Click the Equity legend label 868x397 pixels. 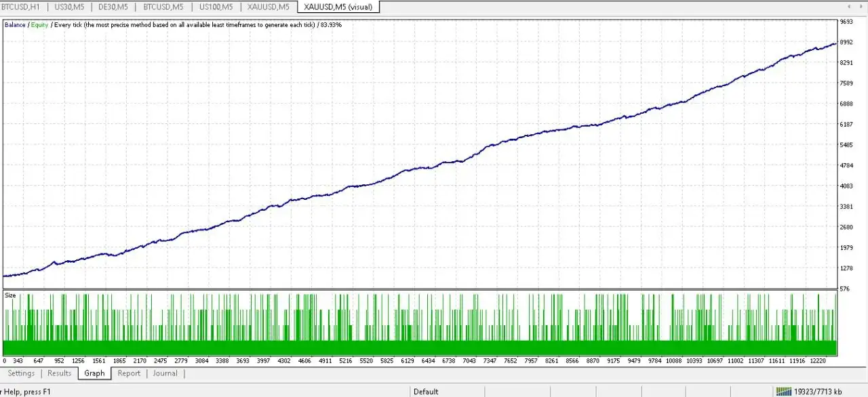tap(39, 25)
